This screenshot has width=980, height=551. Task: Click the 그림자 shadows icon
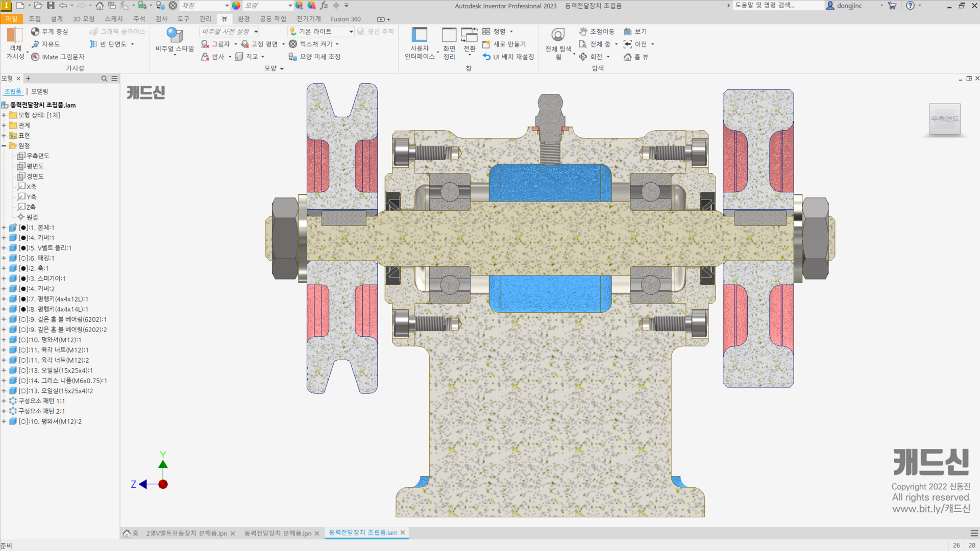coord(205,44)
